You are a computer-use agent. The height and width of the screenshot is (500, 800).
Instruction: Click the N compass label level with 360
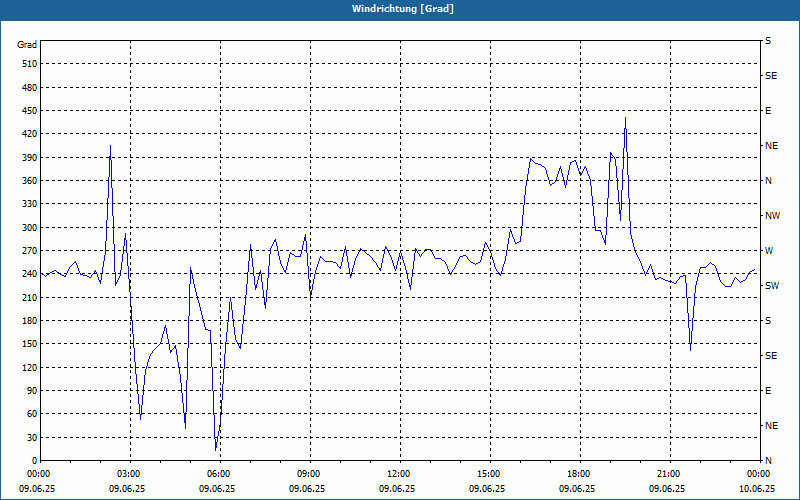click(768, 181)
